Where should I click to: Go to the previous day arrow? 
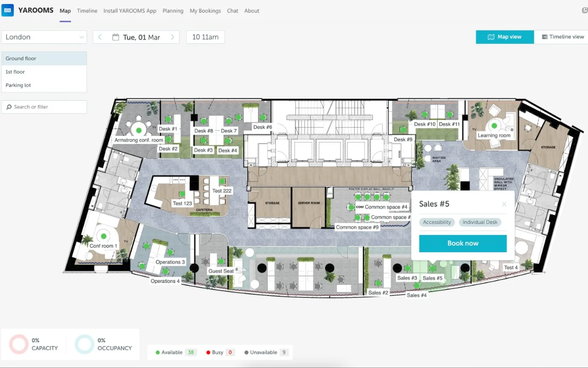click(x=100, y=37)
